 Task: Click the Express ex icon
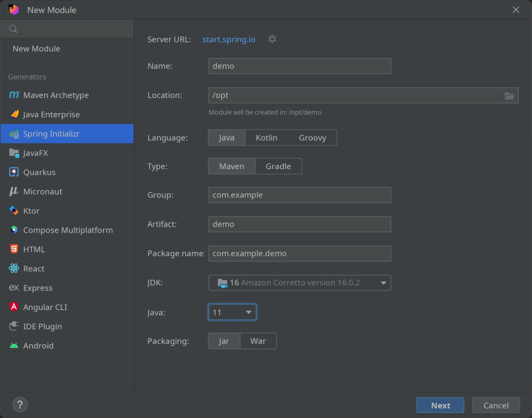tap(14, 287)
